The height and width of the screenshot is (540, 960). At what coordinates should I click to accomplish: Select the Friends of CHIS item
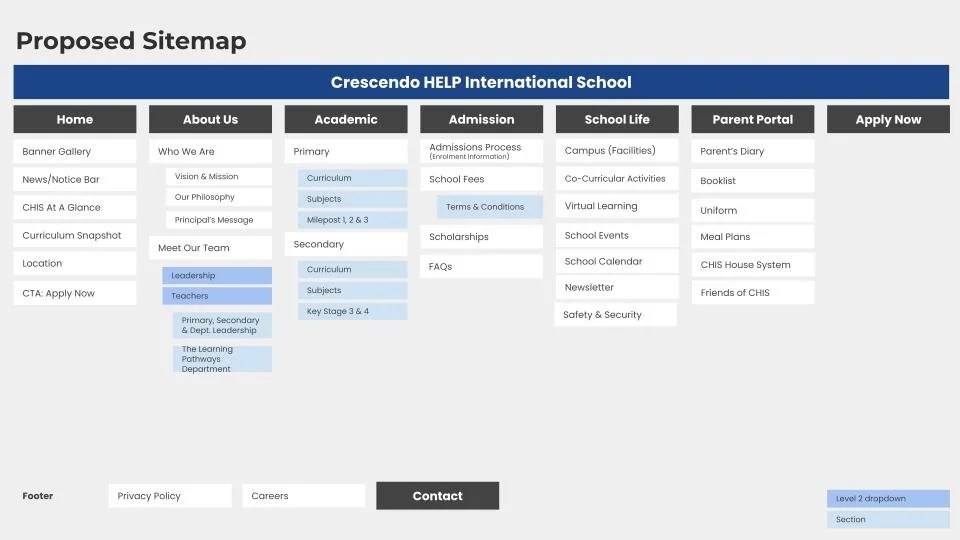(x=752, y=293)
